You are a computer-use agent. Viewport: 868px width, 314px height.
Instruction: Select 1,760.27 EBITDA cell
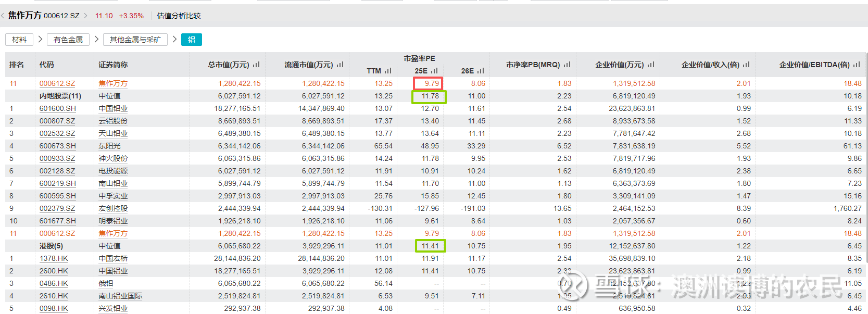click(x=847, y=208)
